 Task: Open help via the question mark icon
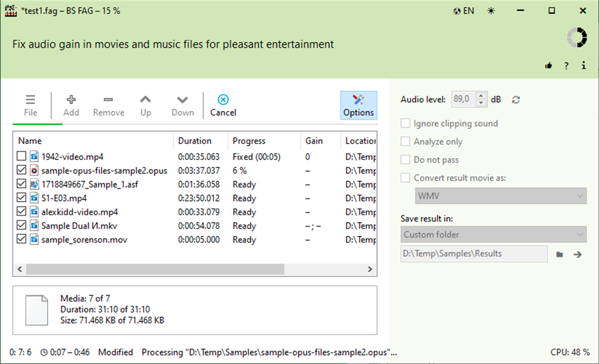pos(566,65)
